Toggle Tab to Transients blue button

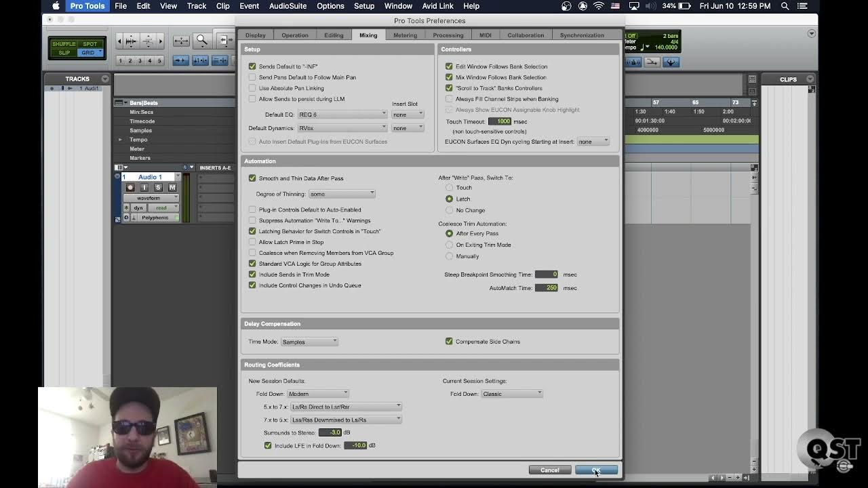[181, 60]
